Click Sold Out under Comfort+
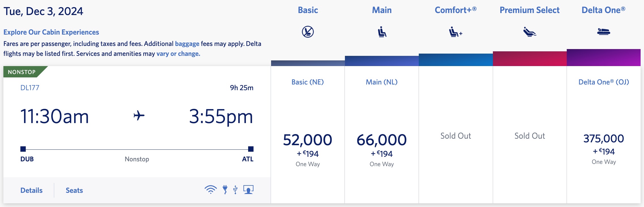644x207 pixels. click(456, 136)
